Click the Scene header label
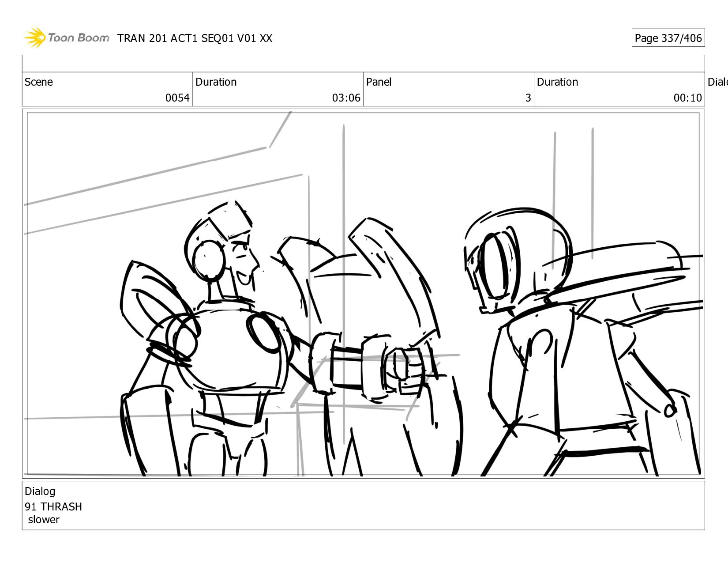Image resolution: width=728 pixels, height=563 pixels. 39,82
